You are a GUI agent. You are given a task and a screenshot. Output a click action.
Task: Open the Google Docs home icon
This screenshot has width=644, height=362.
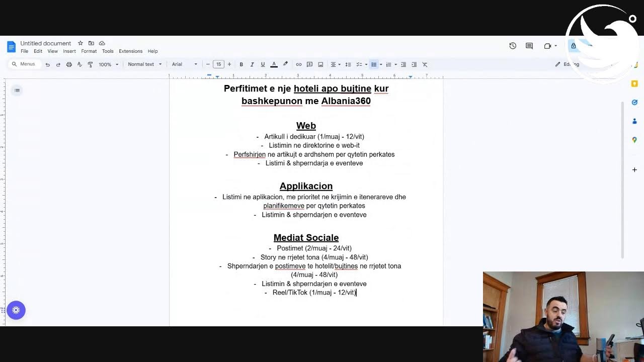tap(11, 47)
